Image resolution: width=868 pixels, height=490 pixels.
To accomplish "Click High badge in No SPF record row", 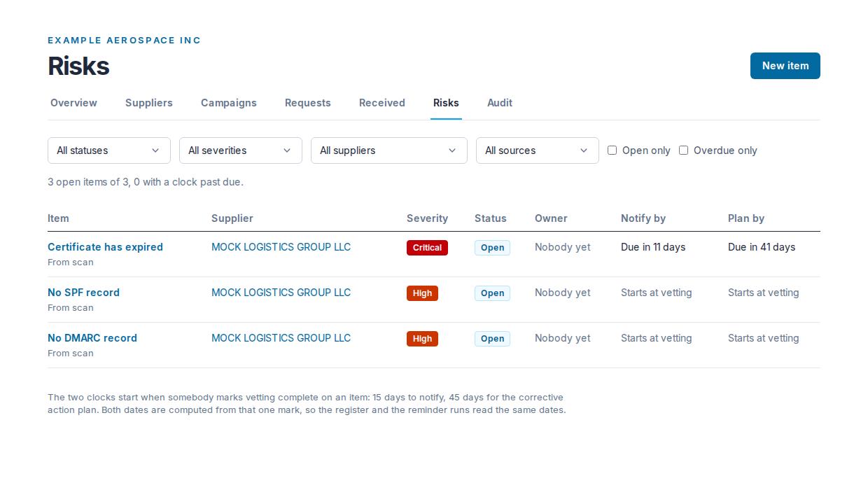I will tap(422, 293).
